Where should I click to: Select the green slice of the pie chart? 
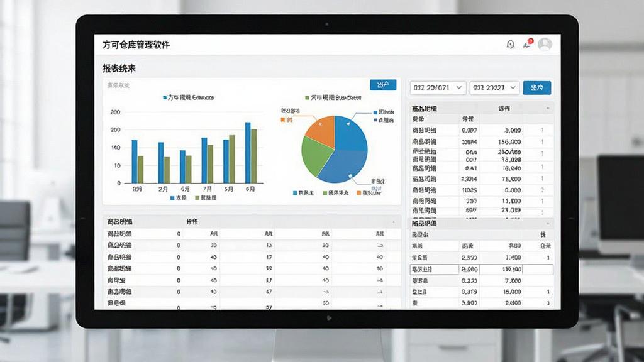click(316, 155)
